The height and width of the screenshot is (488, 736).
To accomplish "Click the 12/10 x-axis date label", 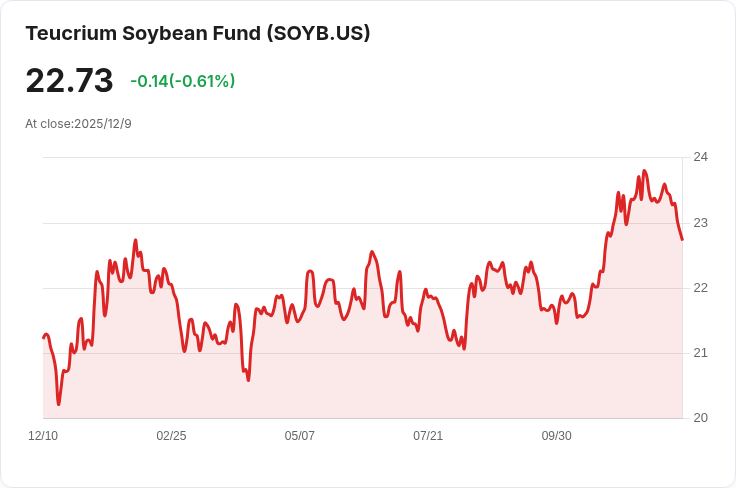I will coord(43,436).
